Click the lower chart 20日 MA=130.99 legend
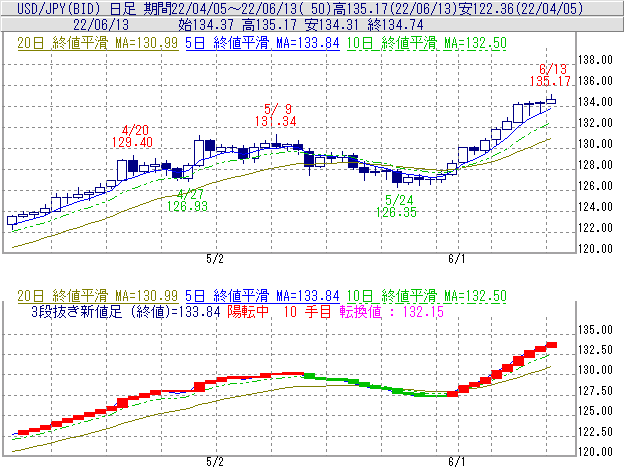The height and width of the screenshot is (475, 624). click(x=98, y=296)
